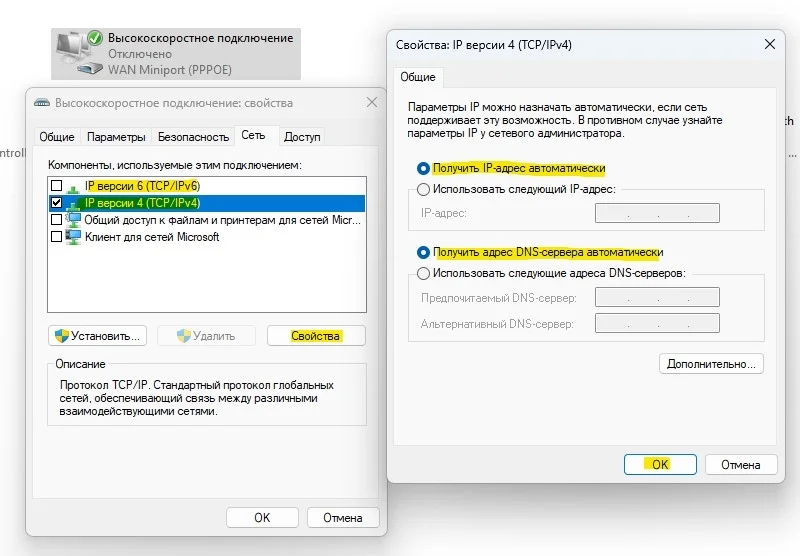Select Получить IP-адрес автоматически radio option
Image resolution: width=800 pixels, height=556 pixels.
(x=423, y=169)
